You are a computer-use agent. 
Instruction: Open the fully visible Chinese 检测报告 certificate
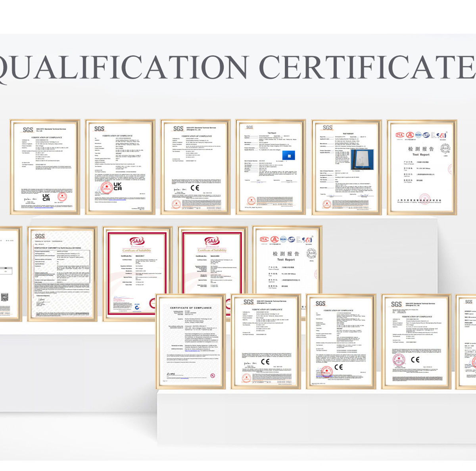[422, 167]
